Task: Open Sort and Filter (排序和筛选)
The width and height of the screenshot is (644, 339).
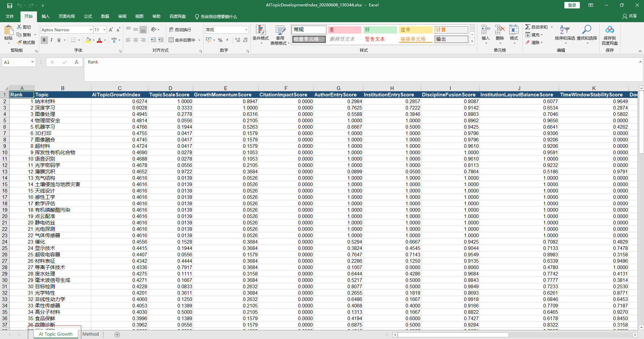Action: [x=565, y=35]
